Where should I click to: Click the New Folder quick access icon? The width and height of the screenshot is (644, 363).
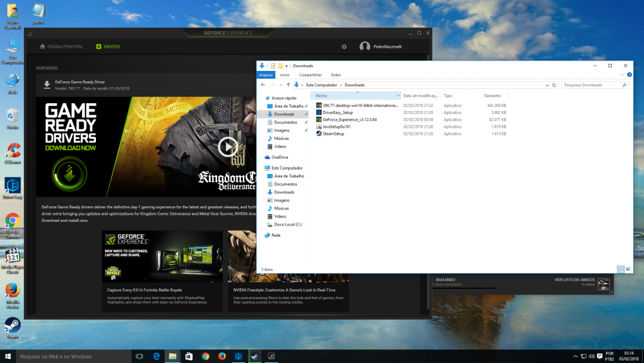point(280,66)
